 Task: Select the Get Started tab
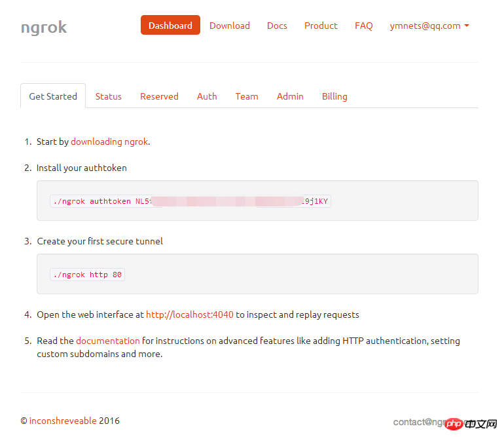(53, 96)
